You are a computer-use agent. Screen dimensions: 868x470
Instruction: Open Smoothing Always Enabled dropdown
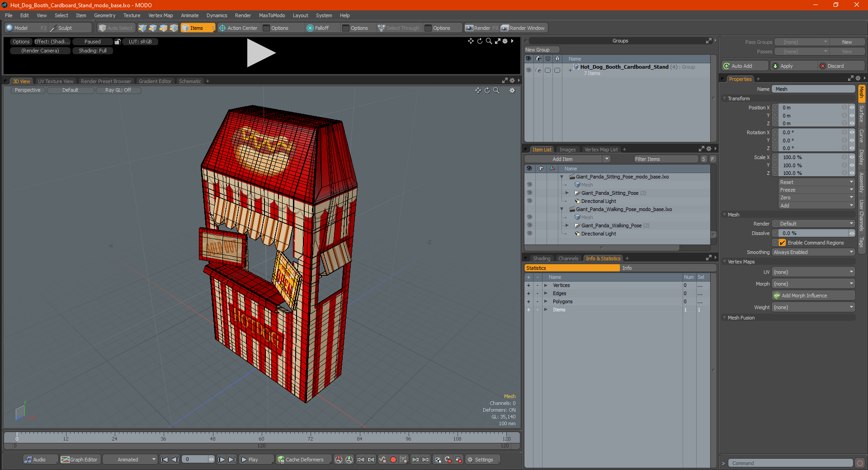(x=813, y=252)
